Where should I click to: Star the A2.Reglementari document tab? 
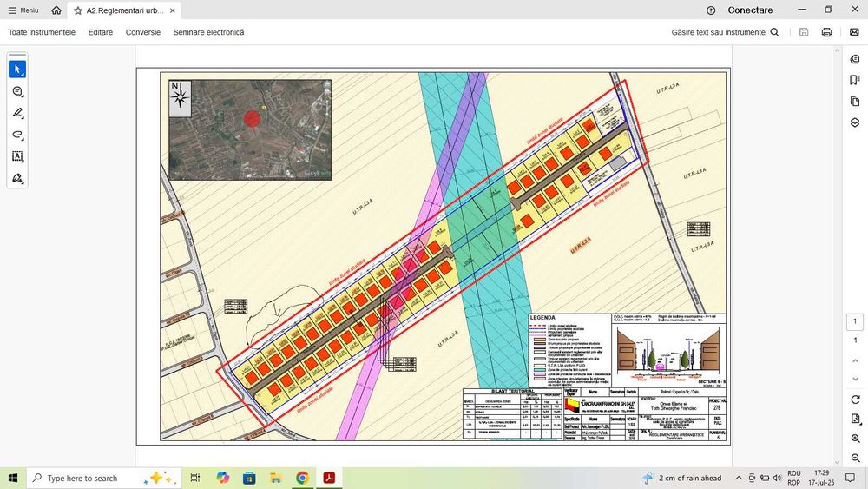(79, 10)
